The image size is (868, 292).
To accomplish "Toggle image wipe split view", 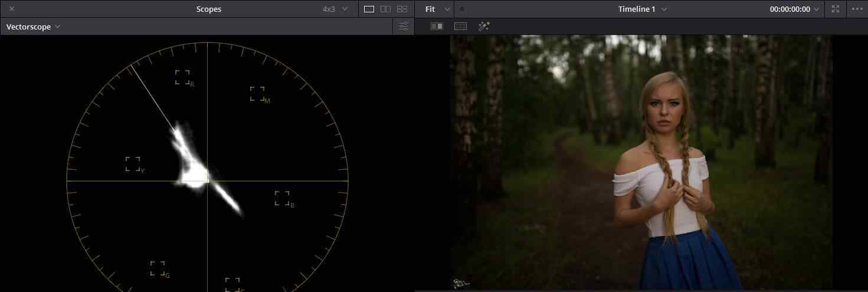I will [x=437, y=26].
